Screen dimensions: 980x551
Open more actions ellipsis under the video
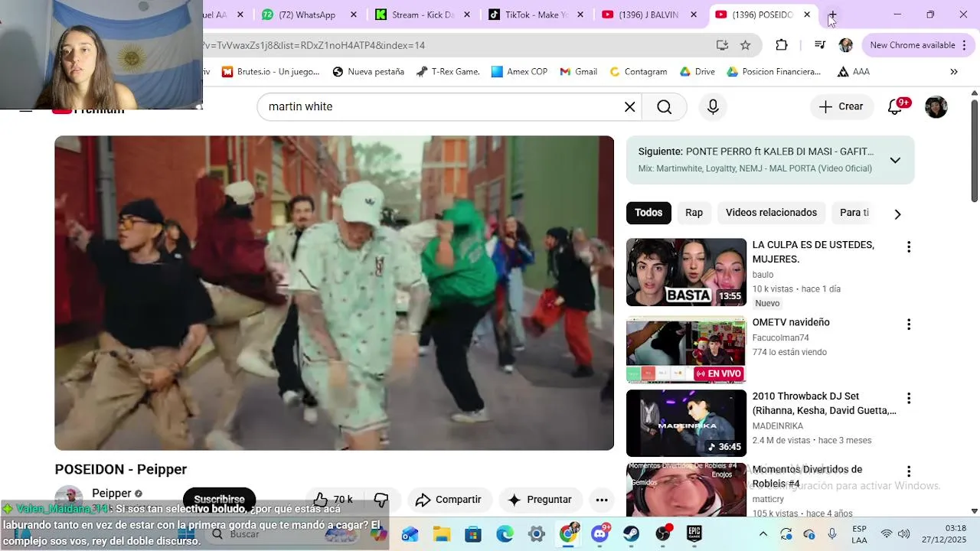coord(602,500)
